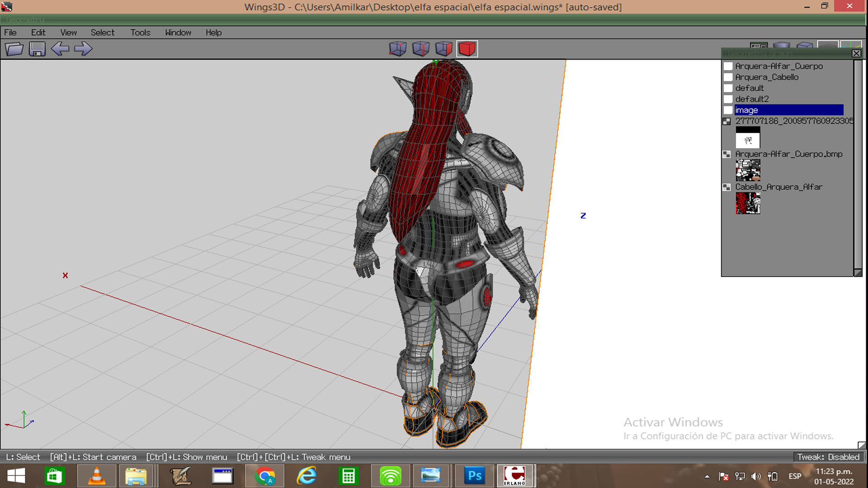Viewport: 868px width, 488px height.
Task: Click the Tweak: Disabled status indicator
Action: 828,457
